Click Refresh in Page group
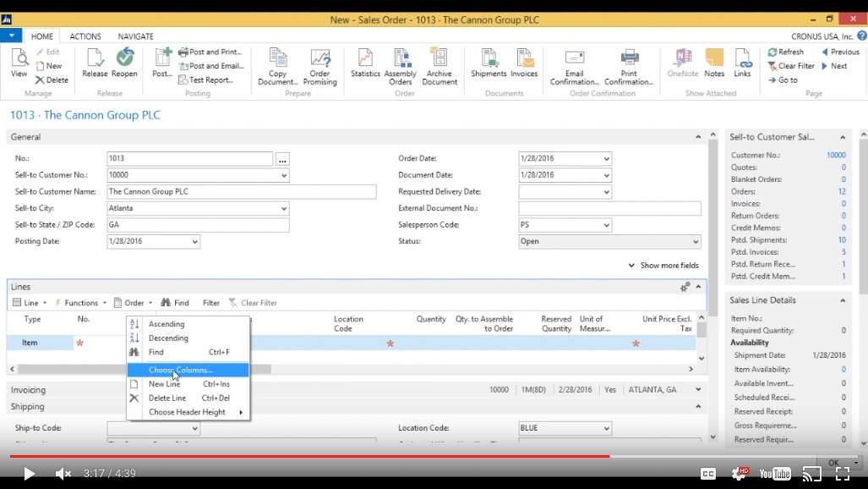 (785, 52)
